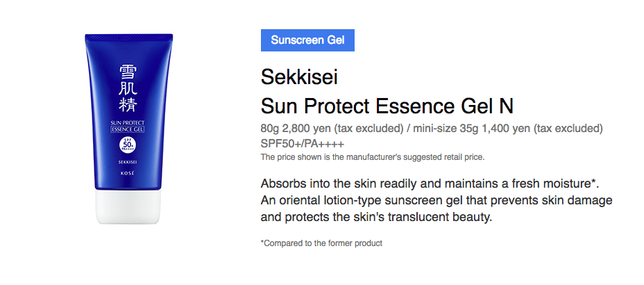Click the blue Sunscreen Gel category badge
This screenshot has width=644, height=285.
pyautogui.click(x=307, y=40)
